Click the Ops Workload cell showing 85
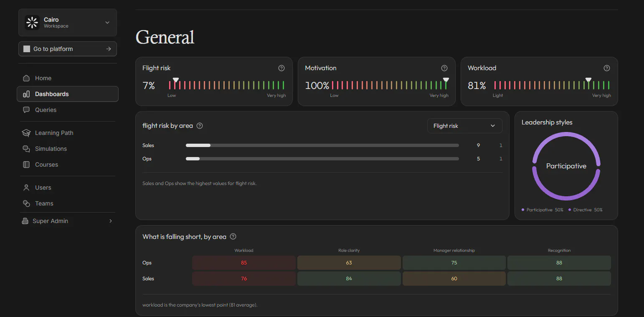 (244, 263)
